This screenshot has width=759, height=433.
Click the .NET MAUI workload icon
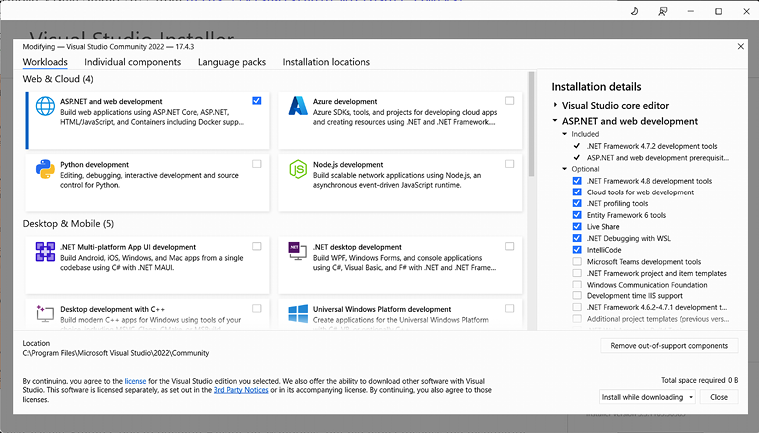pos(45,252)
